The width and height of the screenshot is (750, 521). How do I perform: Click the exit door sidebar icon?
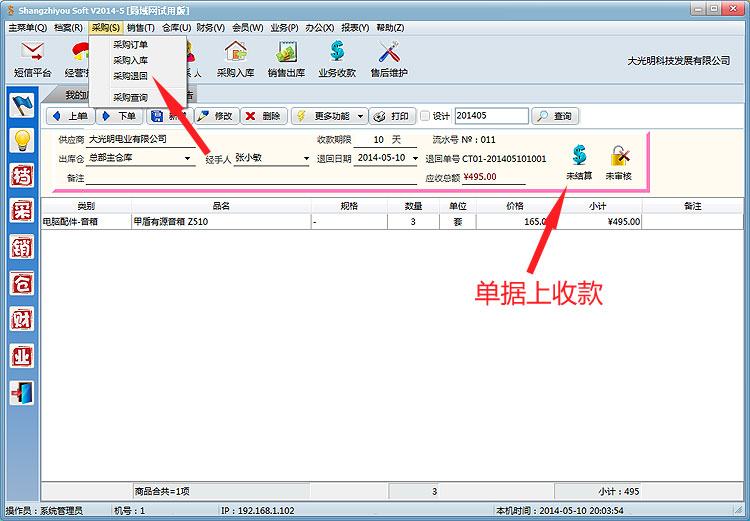click(22, 391)
